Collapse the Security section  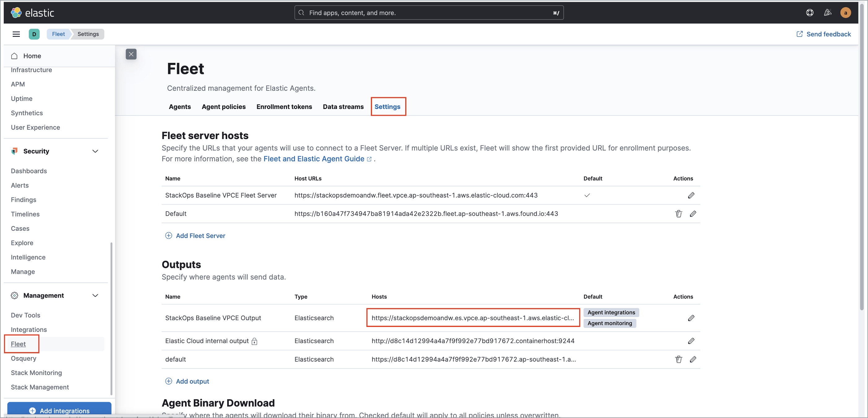[x=95, y=151]
